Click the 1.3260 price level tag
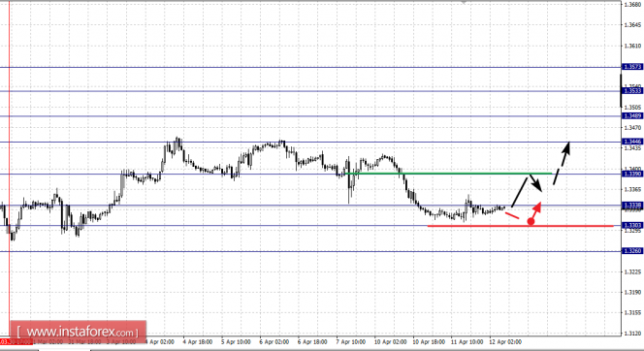The image size is (644, 351). click(x=632, y=251)
